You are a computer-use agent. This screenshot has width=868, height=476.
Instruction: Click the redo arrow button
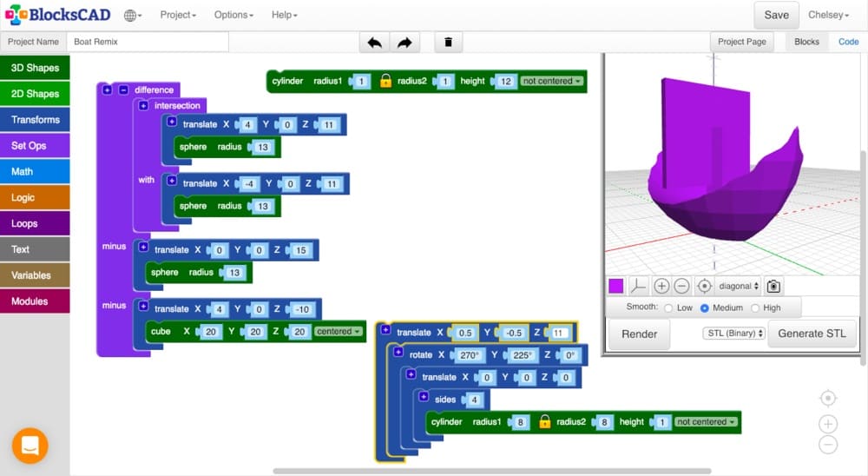pyautogui.click(x=404, y=42)
